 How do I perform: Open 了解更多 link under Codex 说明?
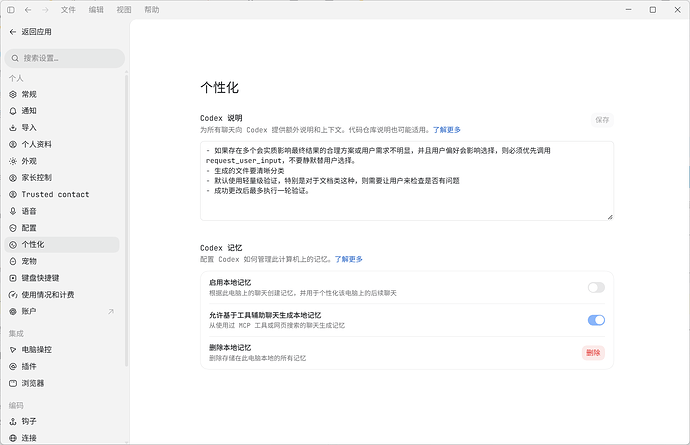(x=447, y=130)
